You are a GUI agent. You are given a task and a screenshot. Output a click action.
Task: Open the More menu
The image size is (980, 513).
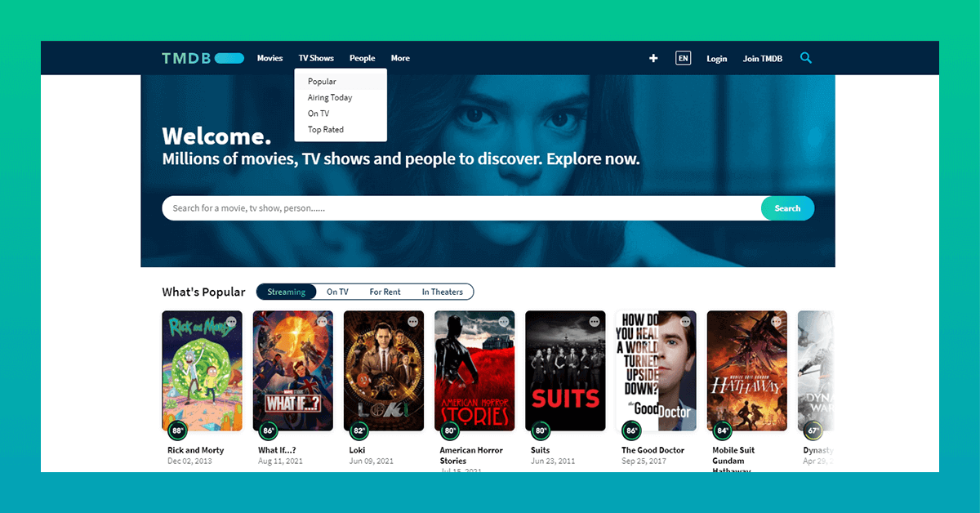(400, 58)
